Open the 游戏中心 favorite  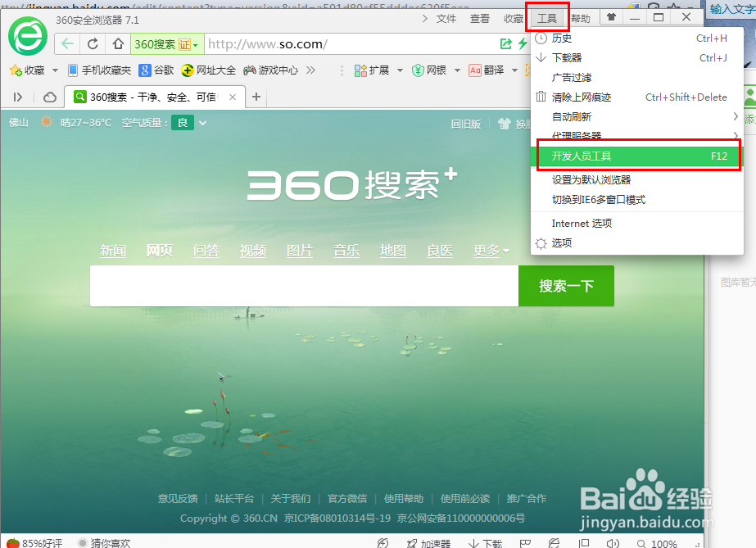(x=270, y=70)
